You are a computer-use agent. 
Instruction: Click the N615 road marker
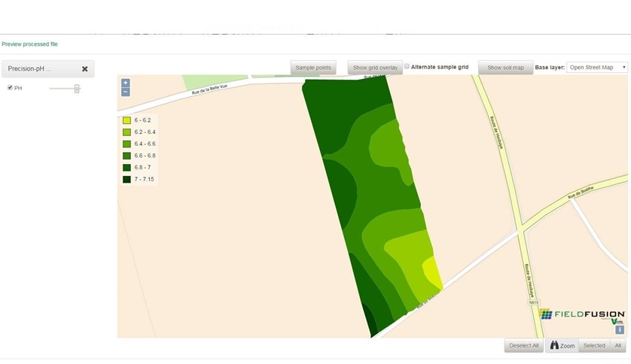pos(534,302)
